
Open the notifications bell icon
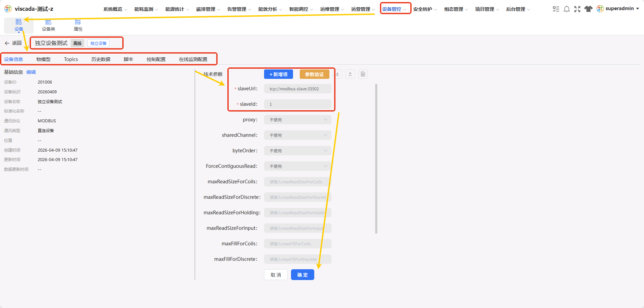tap(567, 9)
